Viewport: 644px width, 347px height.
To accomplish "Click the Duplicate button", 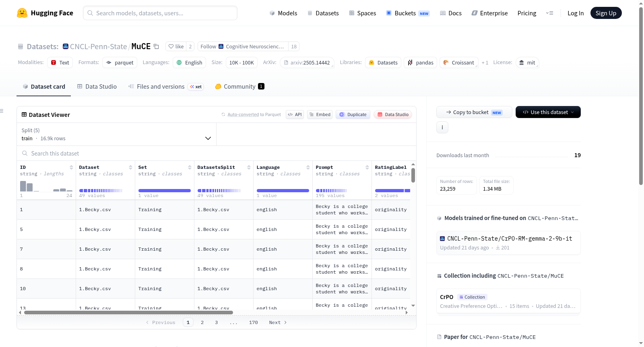I will tap(353, 114).
